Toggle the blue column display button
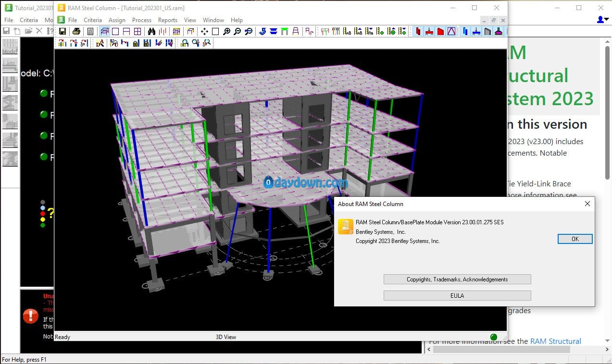This screenshot has width=612, height=364. [465, 31]
